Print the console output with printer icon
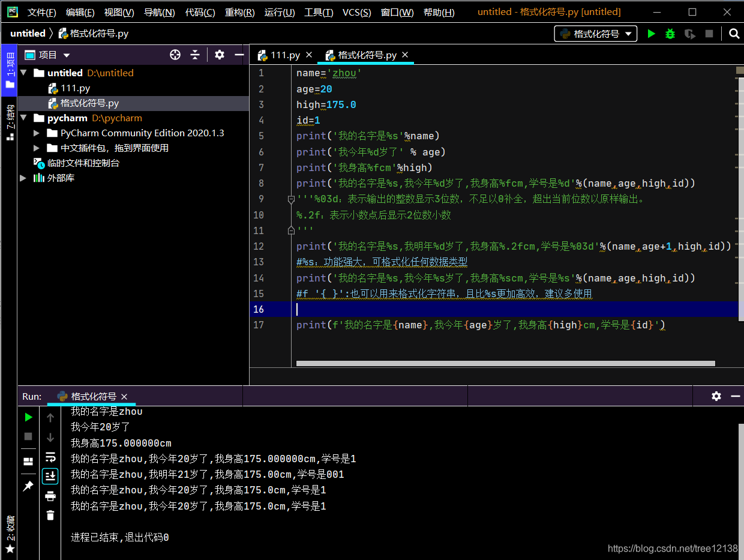The width and height of the screenshot is (744, 560). [50, 496]
